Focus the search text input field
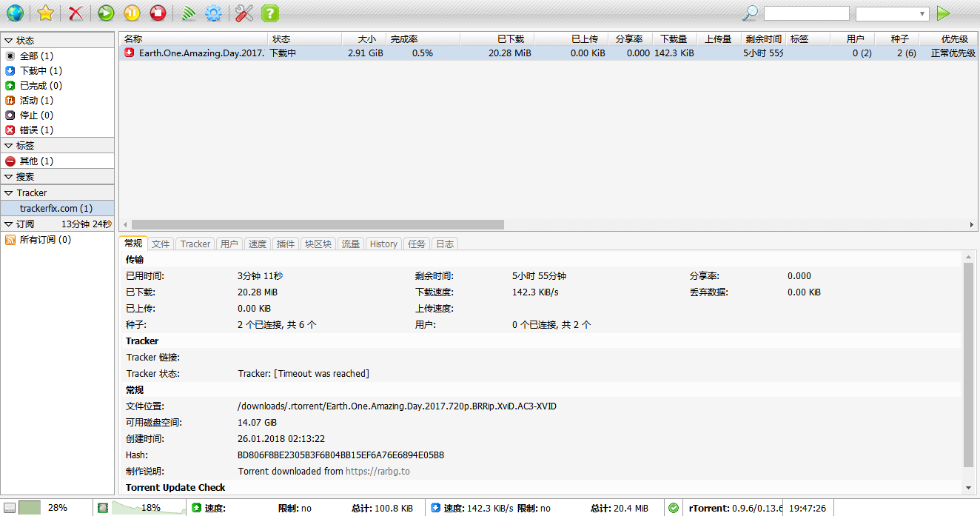 pyautogui.click(x=806, y=13)
